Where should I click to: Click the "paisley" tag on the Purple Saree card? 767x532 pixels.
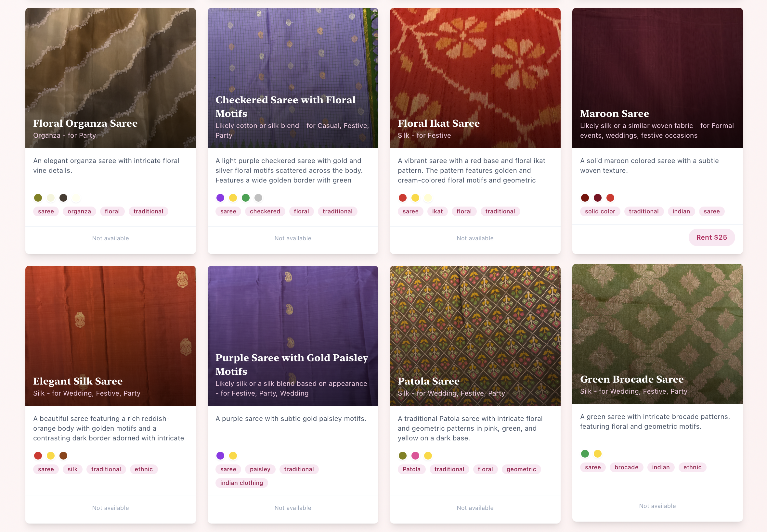tap(260, 469)
